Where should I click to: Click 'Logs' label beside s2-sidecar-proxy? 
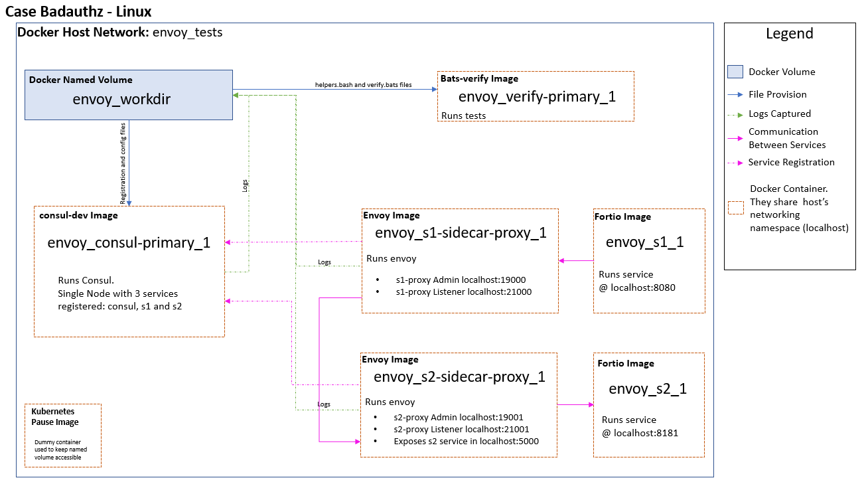pos(324,404)
